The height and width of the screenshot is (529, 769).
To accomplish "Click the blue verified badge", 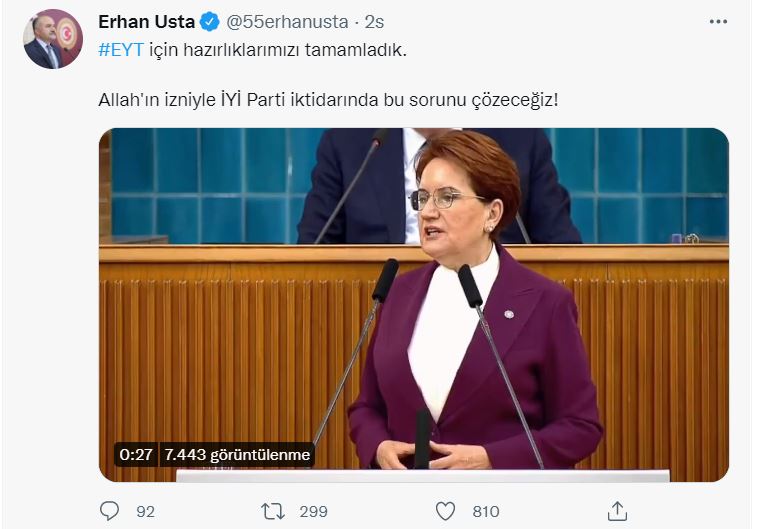I will pyautogui.click(x=210, y=22).
